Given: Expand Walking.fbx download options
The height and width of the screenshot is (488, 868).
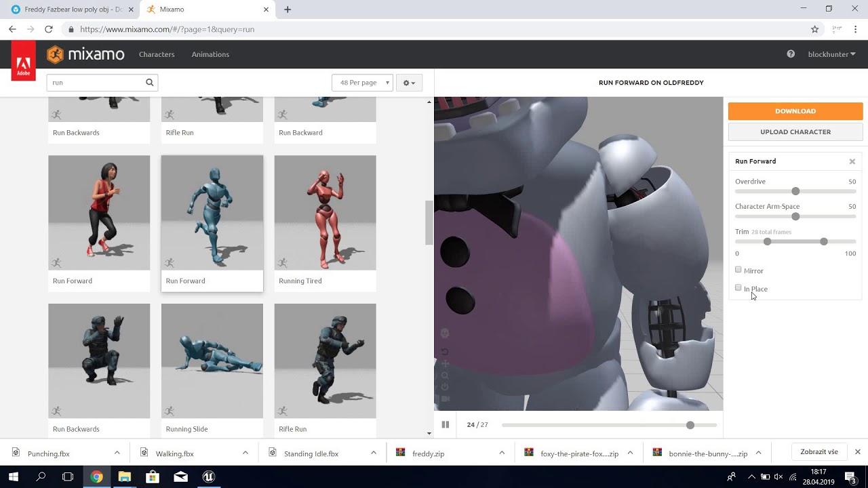Looking at the screenshot, I should (x=245, y=453).
